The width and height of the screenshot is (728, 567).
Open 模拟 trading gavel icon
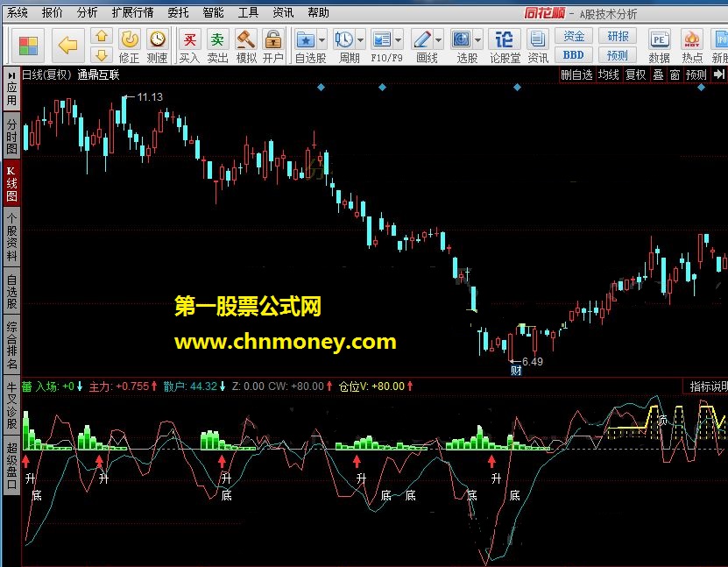tap(245, 46)
